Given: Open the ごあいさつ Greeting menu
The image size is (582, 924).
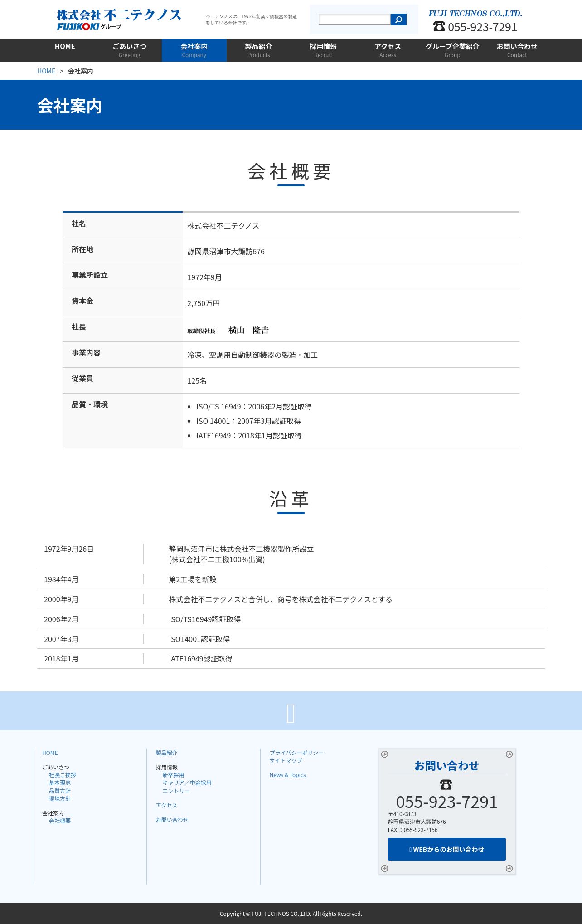Looking at the screenshot, I should [x=130, y=50].
